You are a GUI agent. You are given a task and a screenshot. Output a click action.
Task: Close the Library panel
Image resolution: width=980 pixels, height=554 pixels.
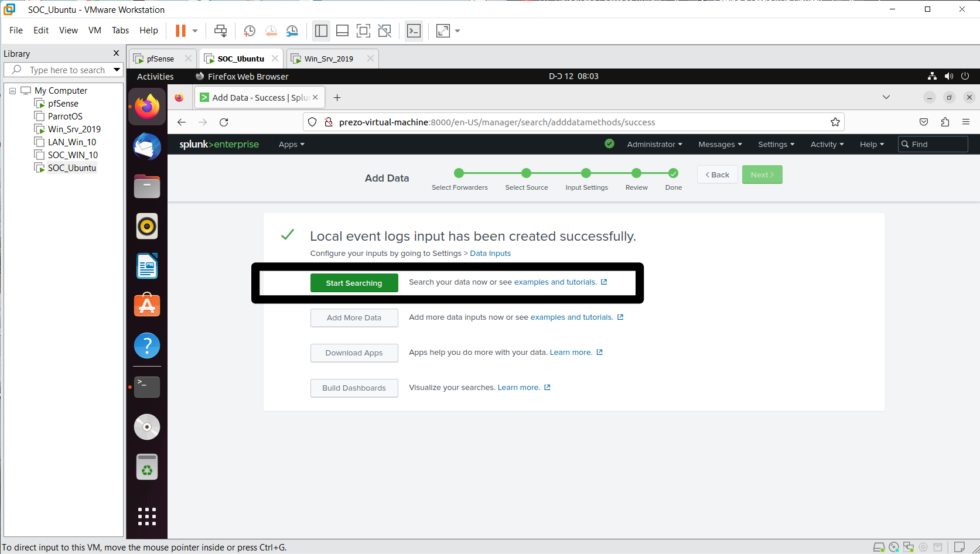pos(116,53)
